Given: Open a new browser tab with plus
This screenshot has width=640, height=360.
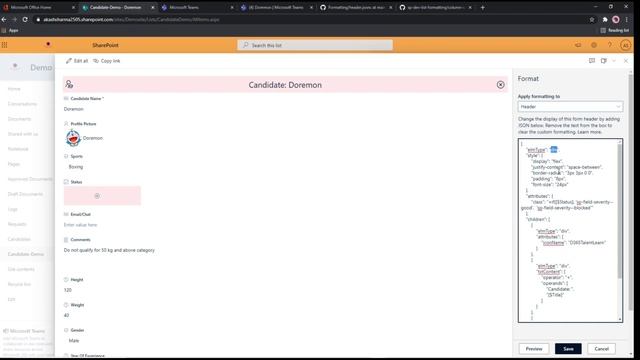Looking at the screenshot, I should tap(482, 7).
